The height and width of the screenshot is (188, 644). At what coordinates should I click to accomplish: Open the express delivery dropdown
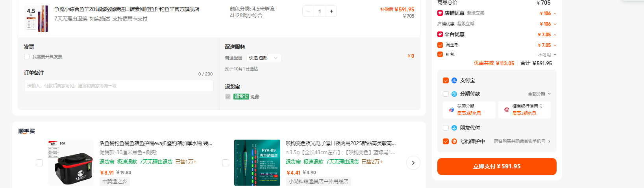(264, 58)
